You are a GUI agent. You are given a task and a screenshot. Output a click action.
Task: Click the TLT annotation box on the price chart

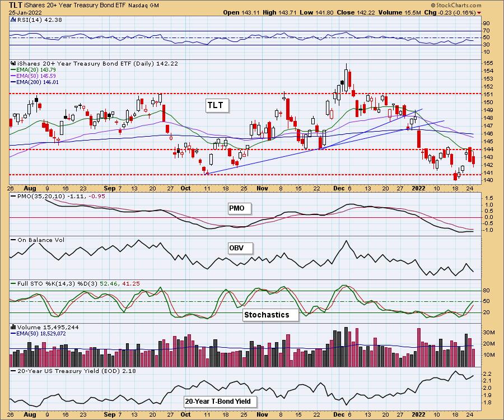point(217,105)
